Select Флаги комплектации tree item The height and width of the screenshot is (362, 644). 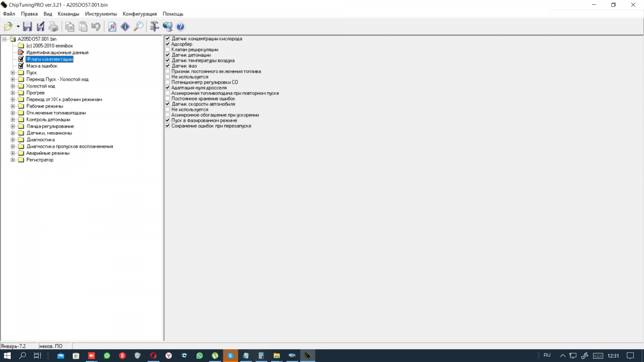pyautogui.click(x=49, y=59)
